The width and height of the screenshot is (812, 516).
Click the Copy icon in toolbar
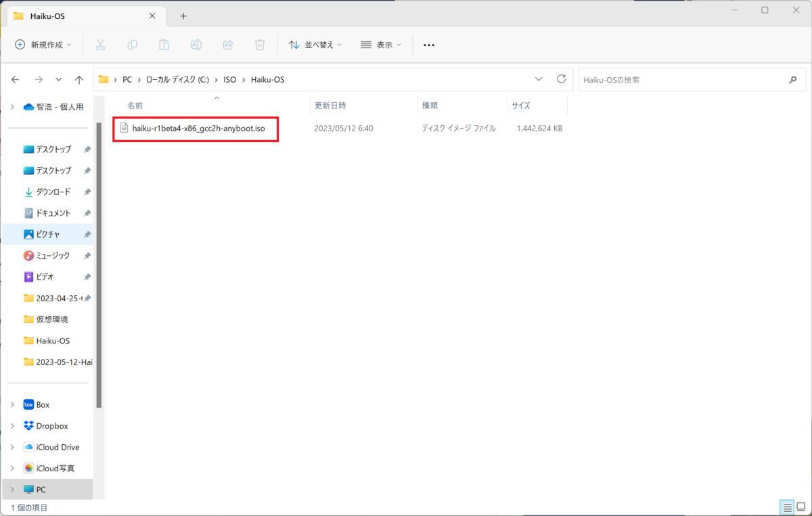(132, 45)
